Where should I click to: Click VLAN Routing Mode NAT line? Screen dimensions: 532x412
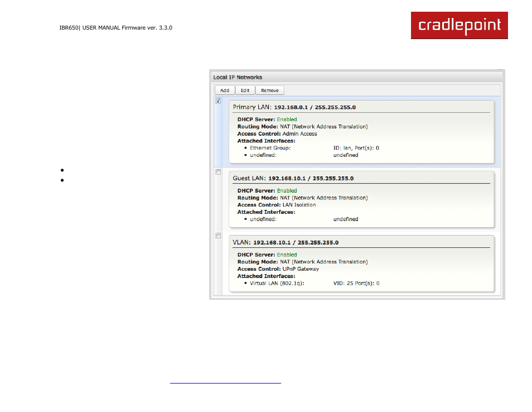302,262
